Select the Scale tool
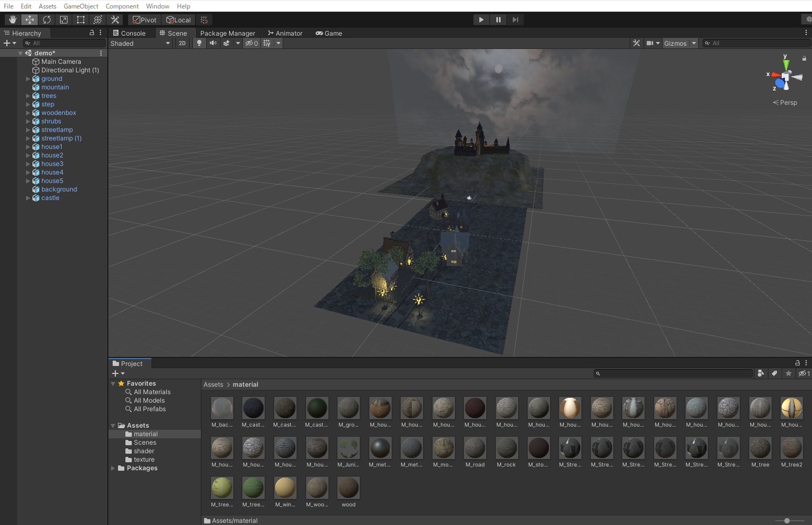This screenshot has width=812, height=525. 64,19
